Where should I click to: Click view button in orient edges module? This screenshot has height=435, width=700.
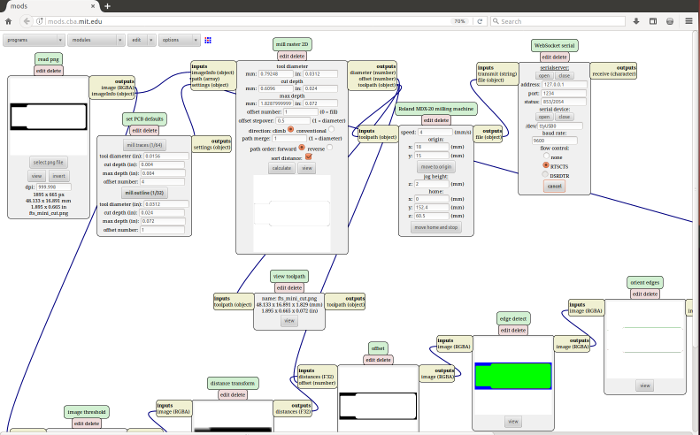(645, 386)
